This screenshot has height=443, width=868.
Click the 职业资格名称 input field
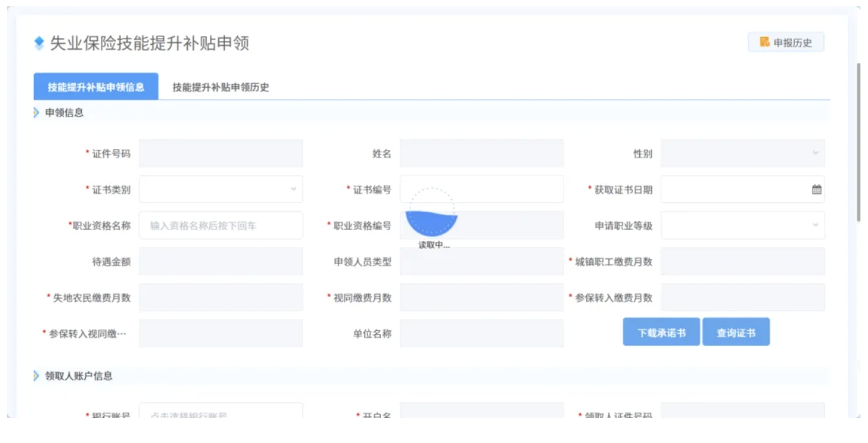click(x=221, y=225)
